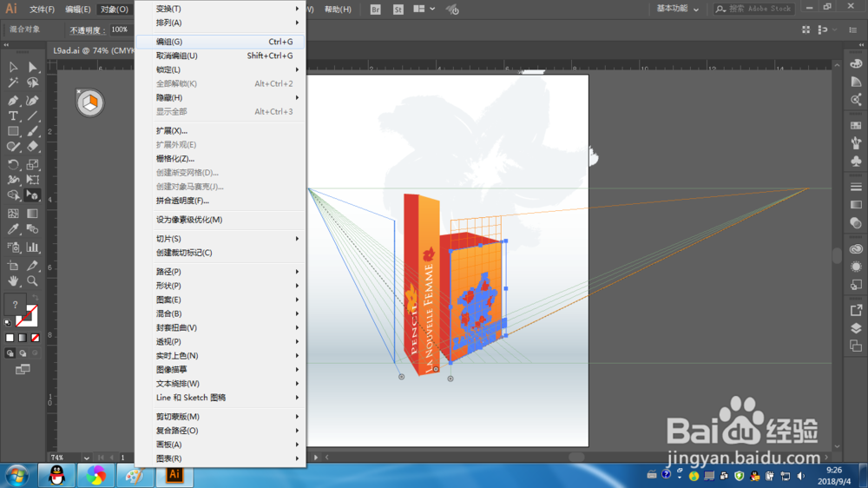Viewport: 868px width, 488px height.
Task: Open the 74% zoom level dropdown
Action: point(86,458)
